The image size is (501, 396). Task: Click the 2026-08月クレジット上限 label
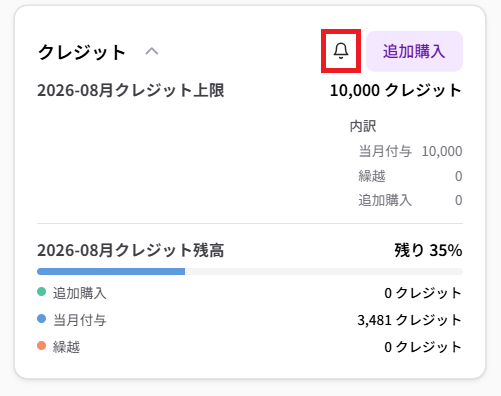pos(131,90)
